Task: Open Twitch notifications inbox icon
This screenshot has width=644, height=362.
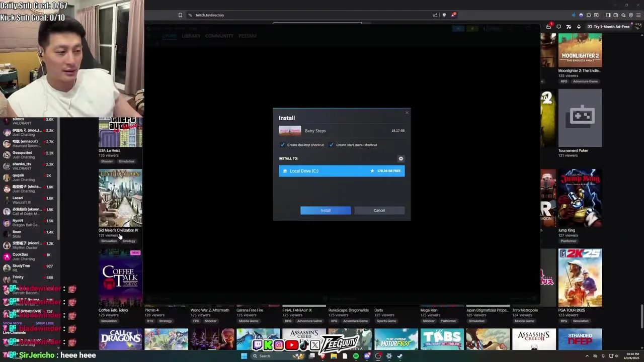Action: coord(549,27)
